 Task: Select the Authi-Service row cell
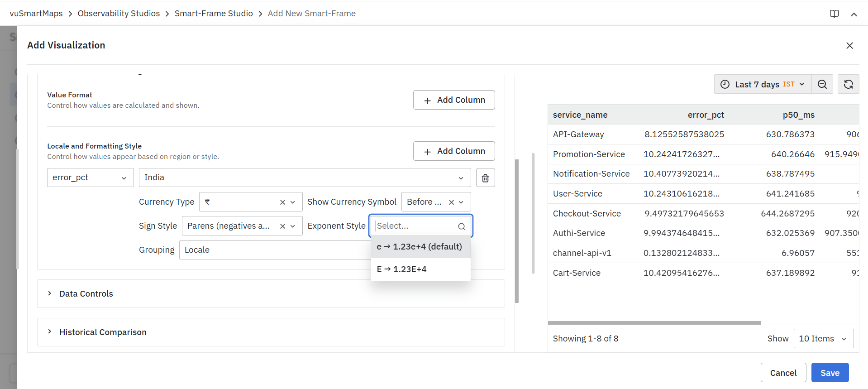(579, 233)
